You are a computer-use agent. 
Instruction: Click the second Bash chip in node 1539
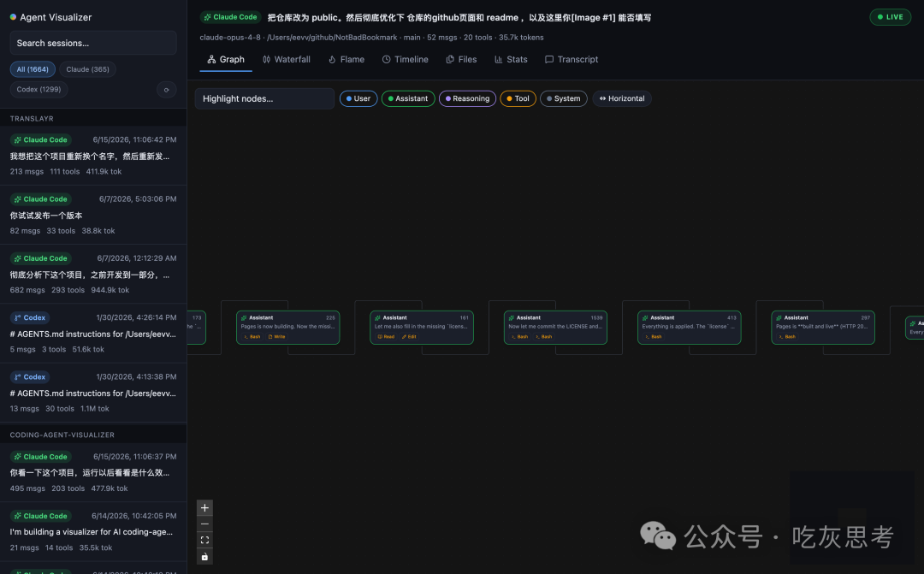click(x=544, y=336)
